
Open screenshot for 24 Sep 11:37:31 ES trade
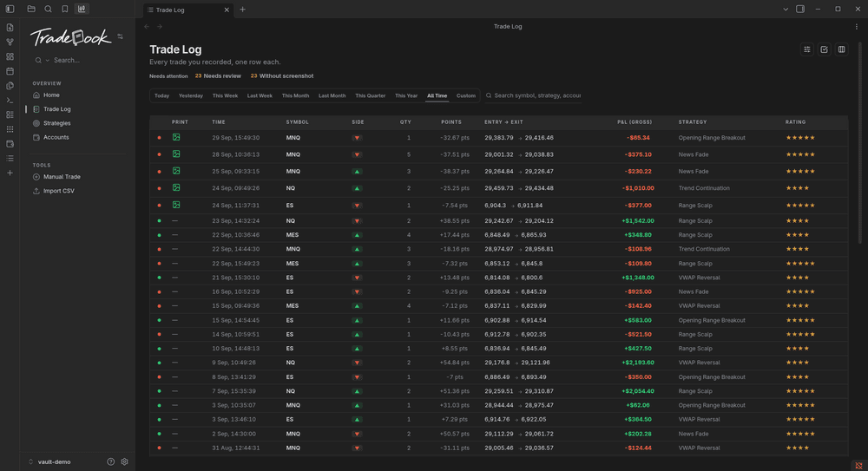click(176, 205)
